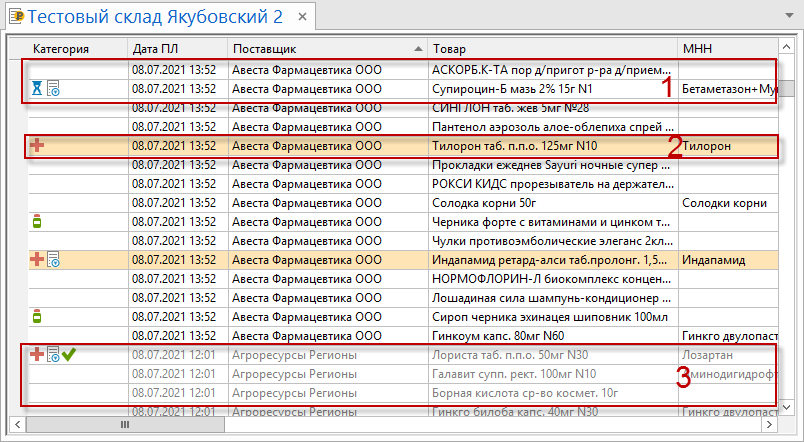Screen dimensions: 804x442
Task: Click МНН value Бетаметазон in Супироцин row
Action: click(x=730, y=89)
